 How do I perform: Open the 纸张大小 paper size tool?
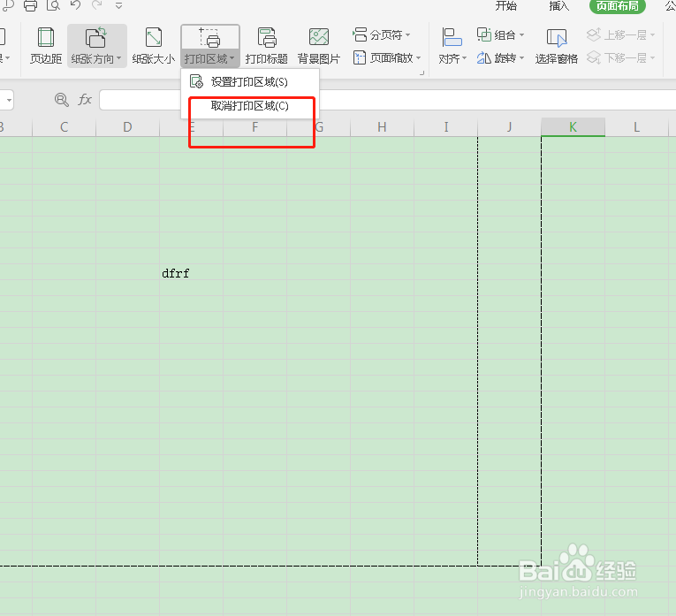pyautogui.click(x=154, y=46)
